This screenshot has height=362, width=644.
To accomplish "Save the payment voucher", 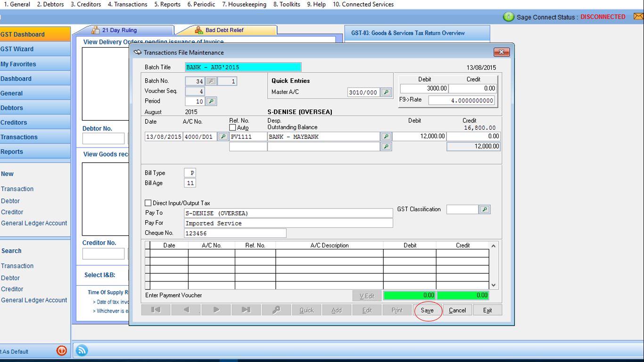I will 427,310.
